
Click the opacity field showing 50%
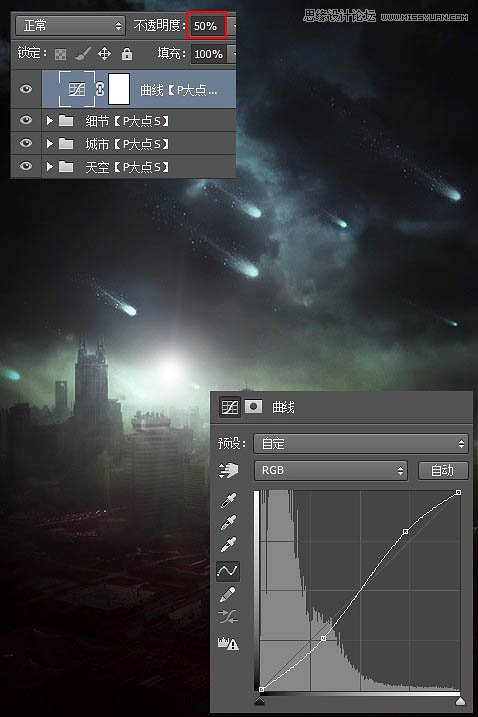click(206, 26)
